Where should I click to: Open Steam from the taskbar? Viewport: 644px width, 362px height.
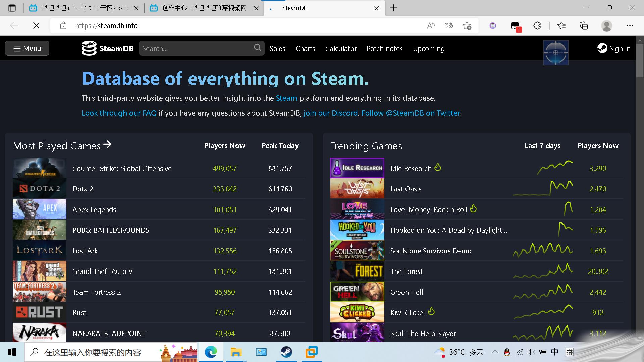286,352
